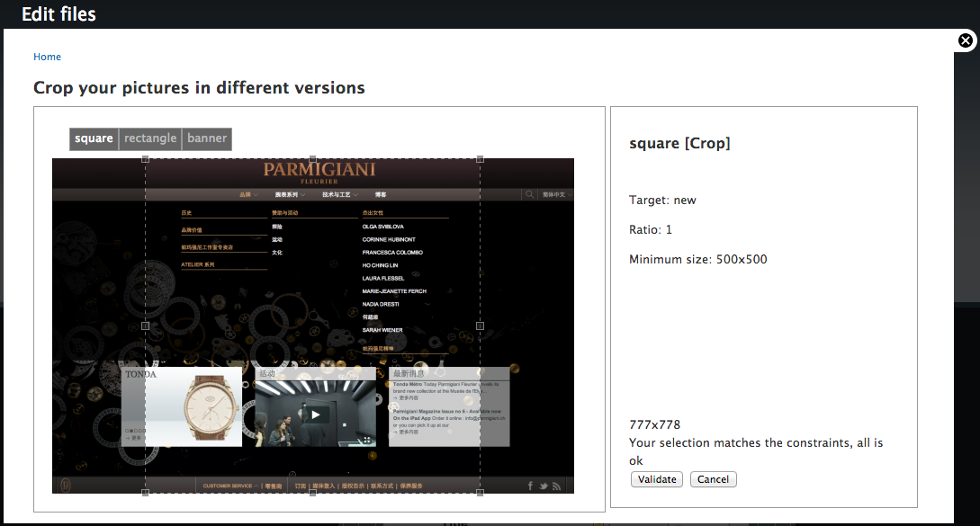Screen dimensions: 980x526
Task: Click 'ATELIER' menu entry in the preview
Action: (197, 265)
